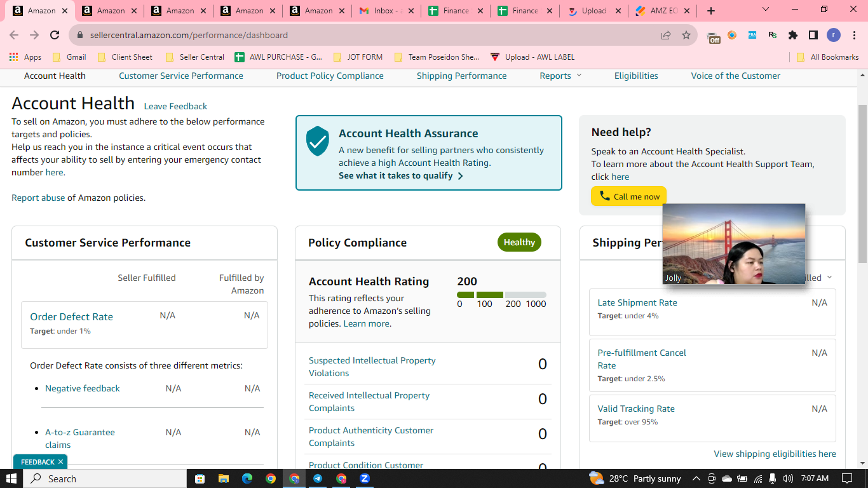
Task: Switch to Zoom in the taskbar
Action: click(x=365, y=478)
